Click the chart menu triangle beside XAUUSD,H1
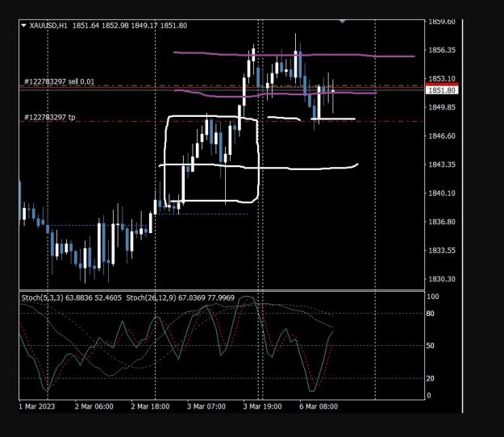504x437 pixels. [23, 25]
